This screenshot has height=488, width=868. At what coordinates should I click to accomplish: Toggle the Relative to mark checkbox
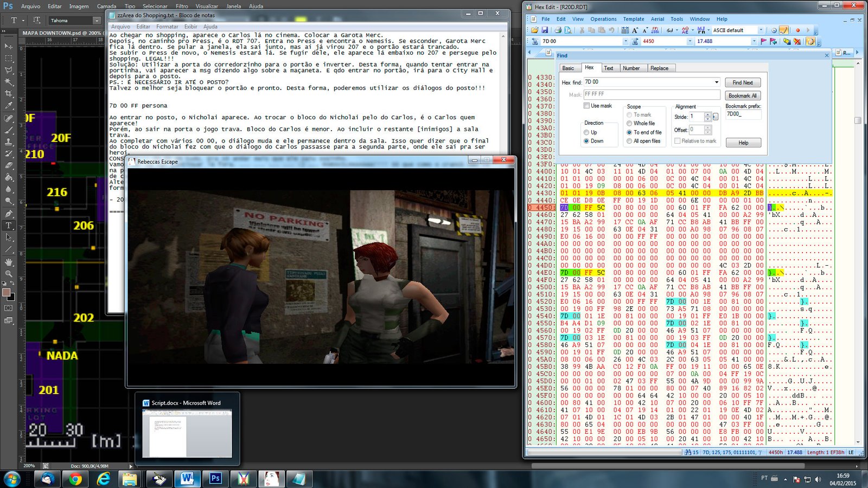point(677,141)
